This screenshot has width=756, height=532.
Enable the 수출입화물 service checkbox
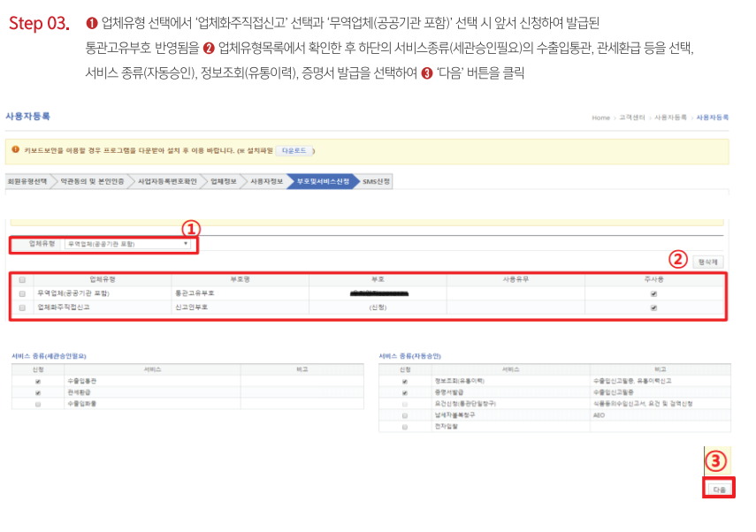pyautogui.click(x=37, y=404)
